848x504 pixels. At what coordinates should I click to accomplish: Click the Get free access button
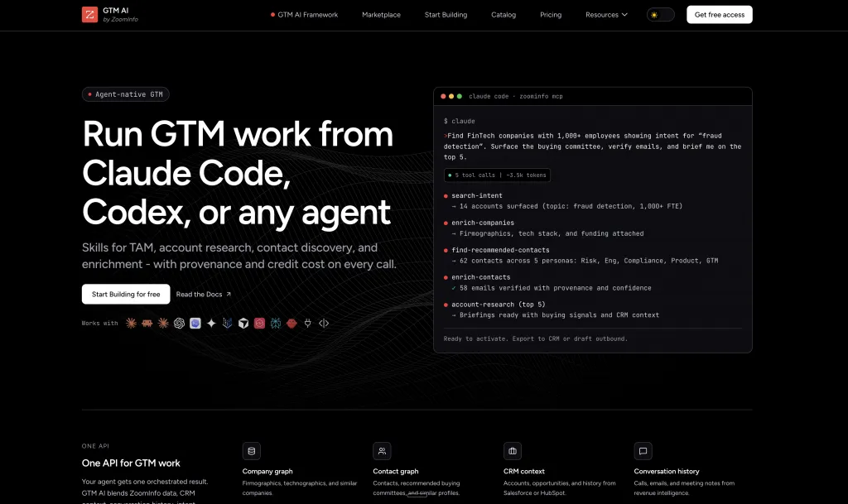[720, 15]
